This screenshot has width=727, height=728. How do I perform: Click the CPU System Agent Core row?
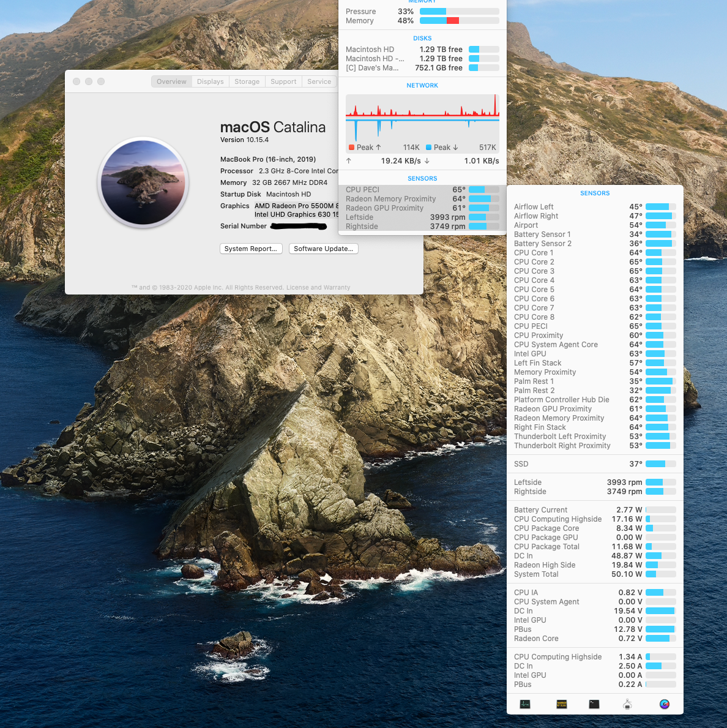pyautogui.click(x=595, y=345)
